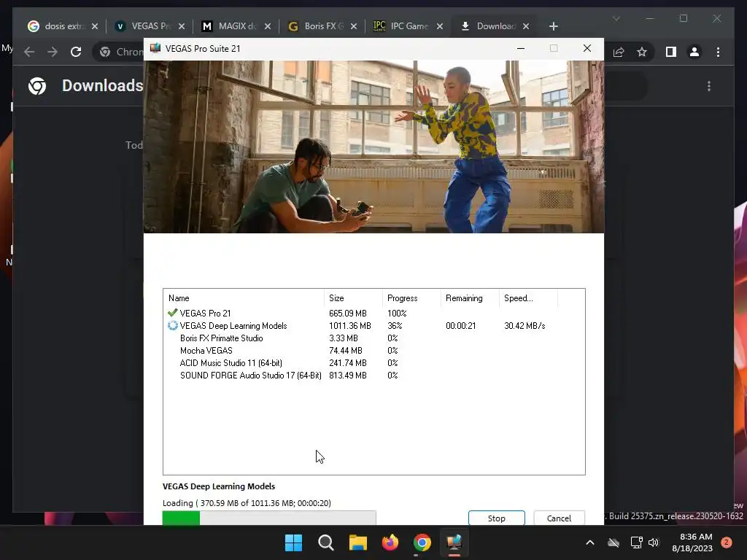Expand Chrome's tab search chevron
The image size is (747, 560).
click(x=616, y=18)
